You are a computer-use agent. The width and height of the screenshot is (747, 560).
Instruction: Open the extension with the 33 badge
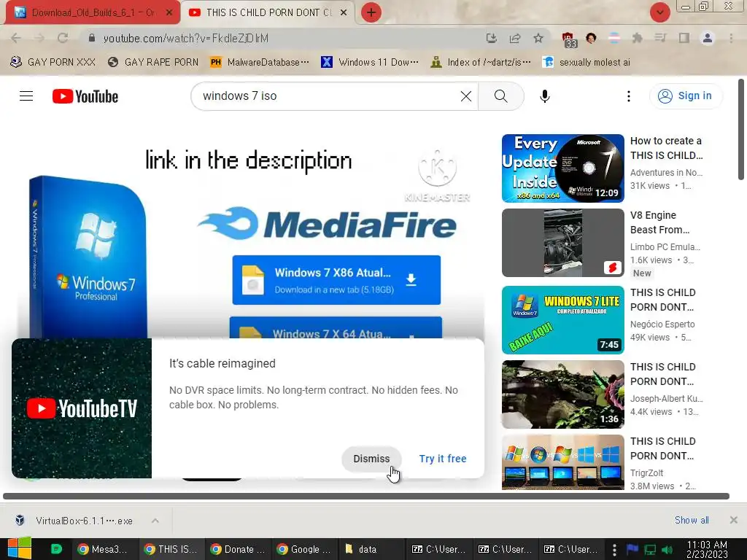569,39
